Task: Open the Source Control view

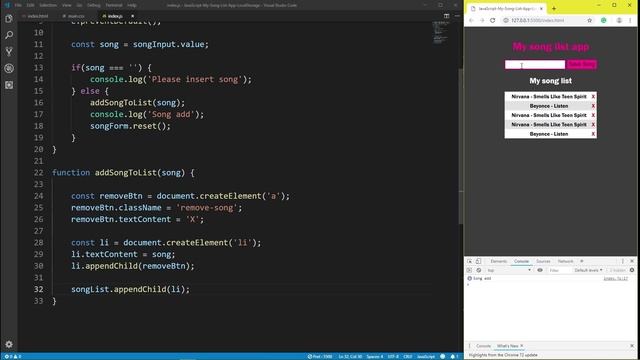Action: pyautogui.click(x=9, y=52)
